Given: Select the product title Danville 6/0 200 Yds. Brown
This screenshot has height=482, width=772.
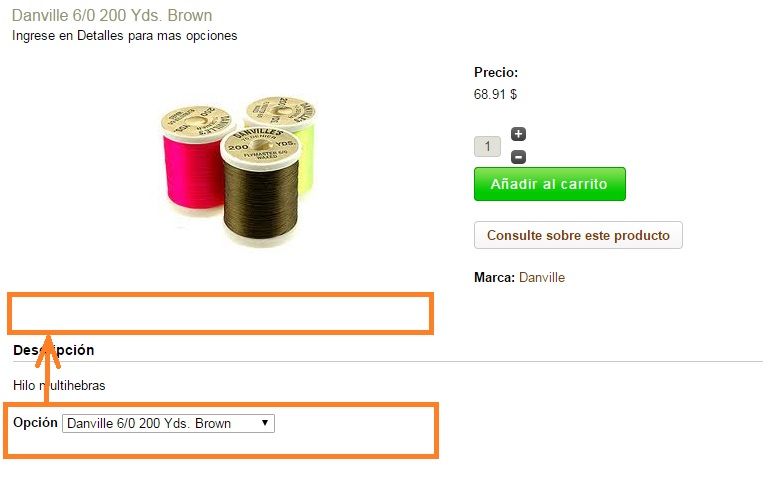Looking at the screenshot, I should pos(112,15).
